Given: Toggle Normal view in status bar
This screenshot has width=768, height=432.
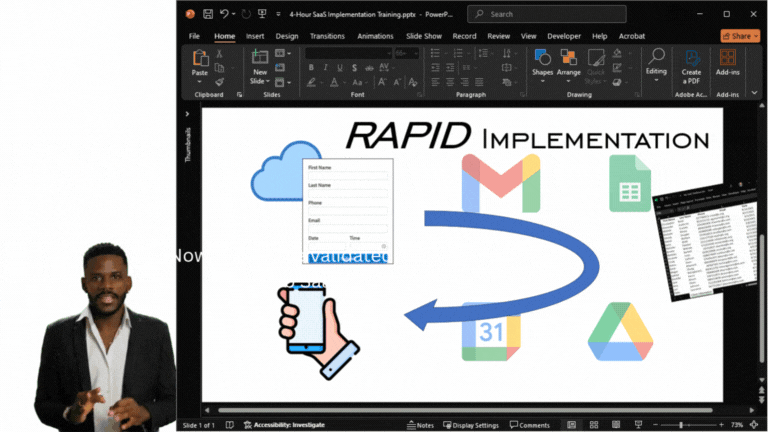Looking at the screenshot, I should [571, 425].
